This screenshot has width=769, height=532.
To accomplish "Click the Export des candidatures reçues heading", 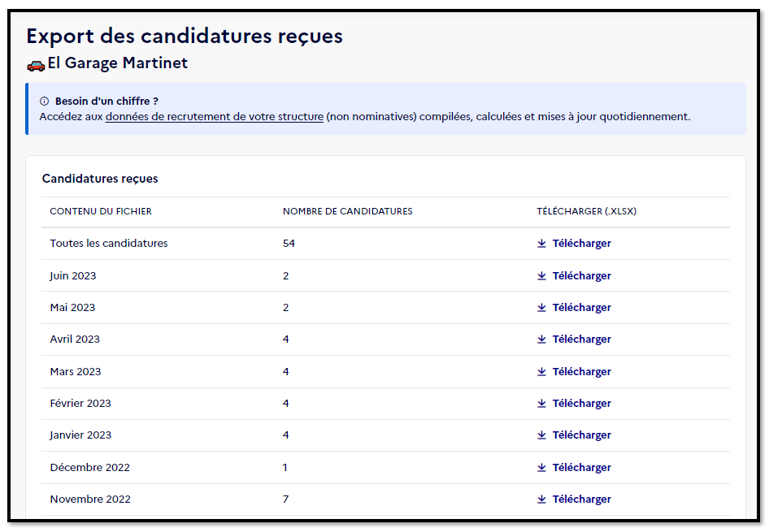I will point(183,36).
